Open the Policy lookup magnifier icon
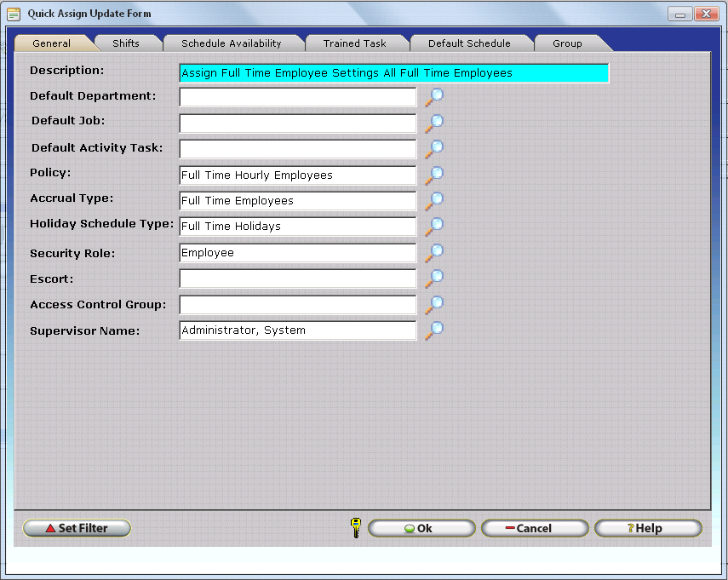The image size is (728, 580). pos(434,175)
